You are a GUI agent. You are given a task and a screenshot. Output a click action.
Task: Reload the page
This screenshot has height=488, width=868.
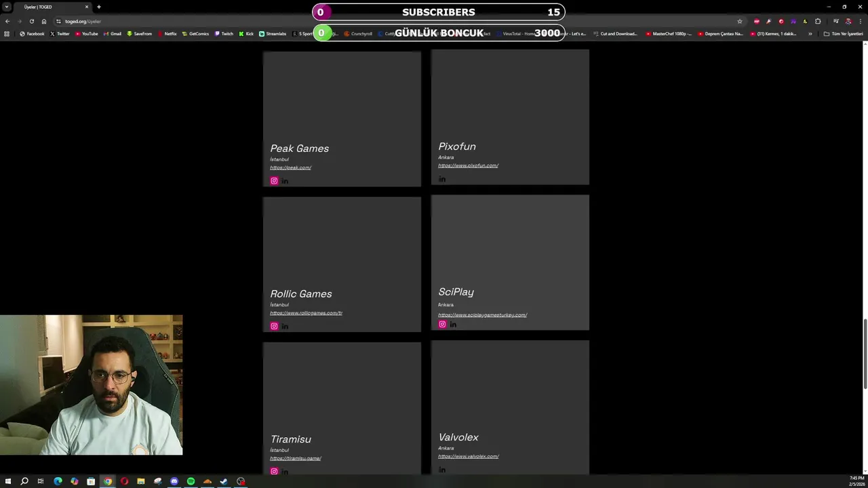[x=31, y=21]
